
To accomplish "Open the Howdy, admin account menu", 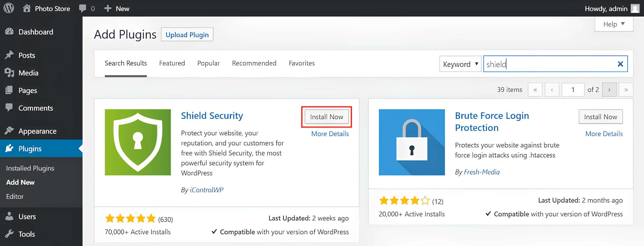I will point(606,8).
